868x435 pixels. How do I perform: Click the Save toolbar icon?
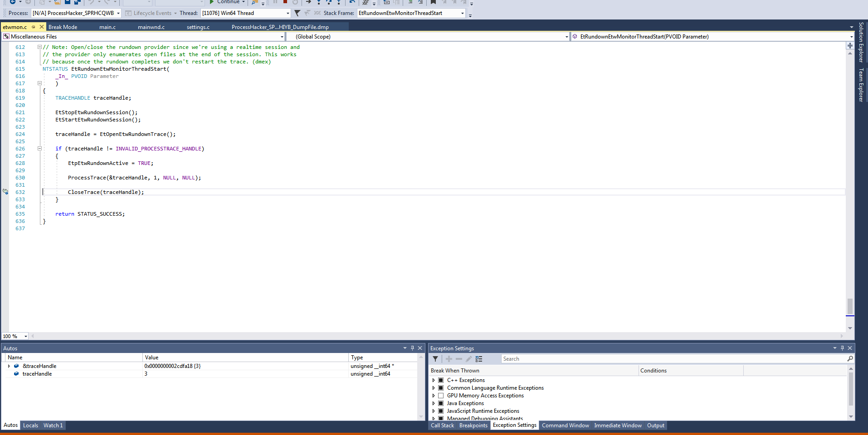pyautogui.click(x=68, y=2)
